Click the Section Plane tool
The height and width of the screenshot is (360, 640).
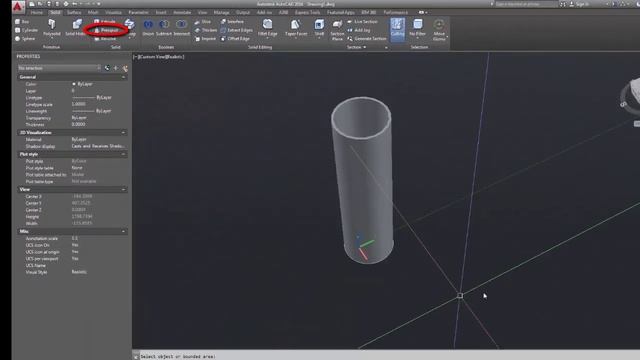(337, 29)
